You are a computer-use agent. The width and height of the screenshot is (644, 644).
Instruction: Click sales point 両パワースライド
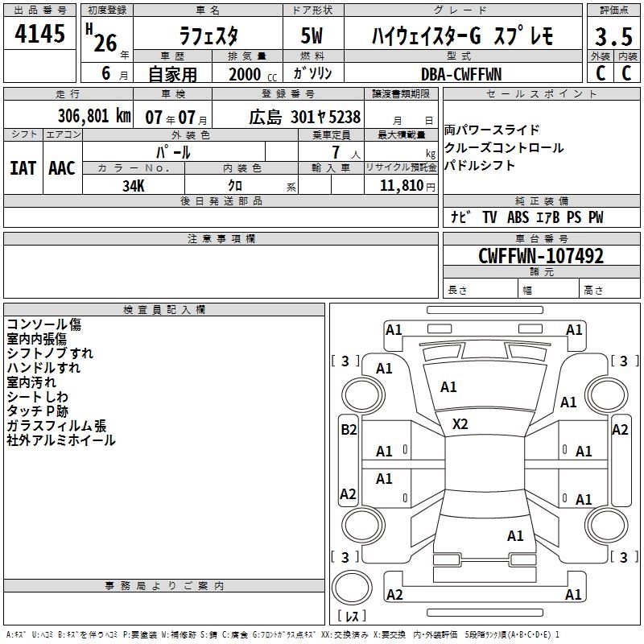[x=492, y=130]
